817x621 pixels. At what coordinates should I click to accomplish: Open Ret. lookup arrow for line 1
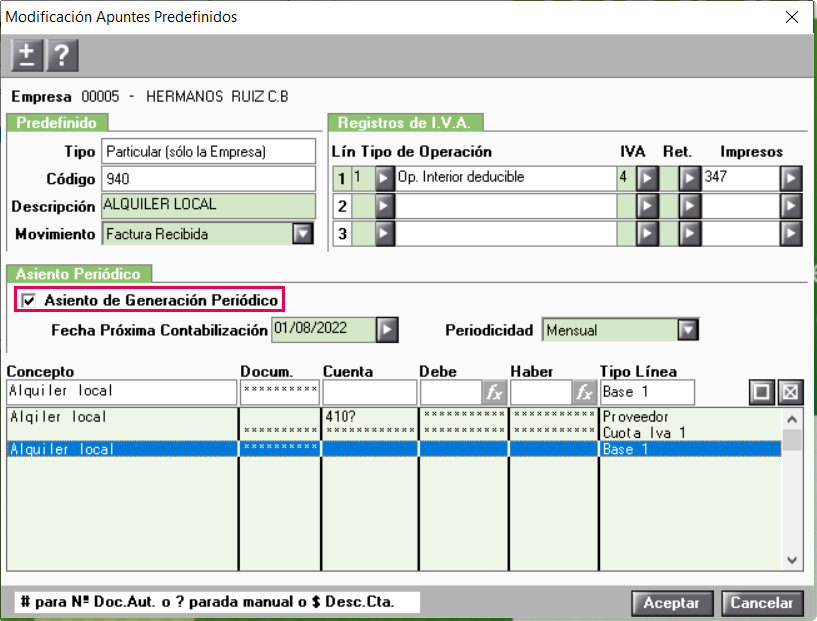pos(690,179)
